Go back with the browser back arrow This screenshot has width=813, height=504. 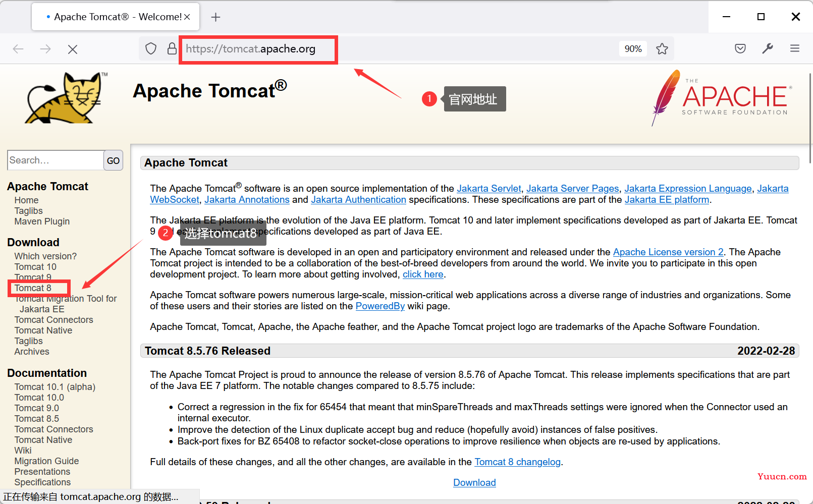pos(18,49)
